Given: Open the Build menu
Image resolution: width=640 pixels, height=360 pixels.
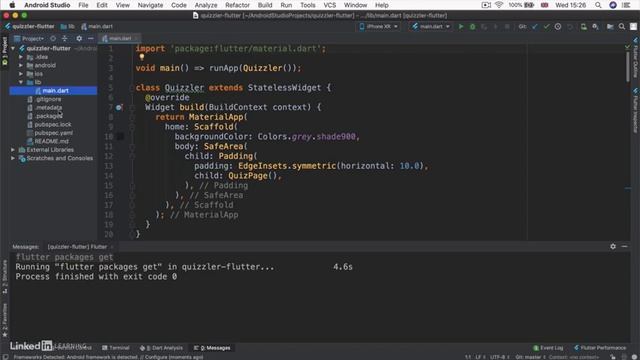Looking at the screenshot, I should 265,5.
